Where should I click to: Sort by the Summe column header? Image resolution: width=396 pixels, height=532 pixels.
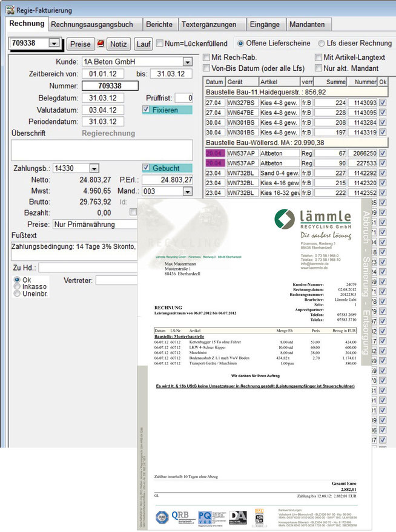(330, 82)
